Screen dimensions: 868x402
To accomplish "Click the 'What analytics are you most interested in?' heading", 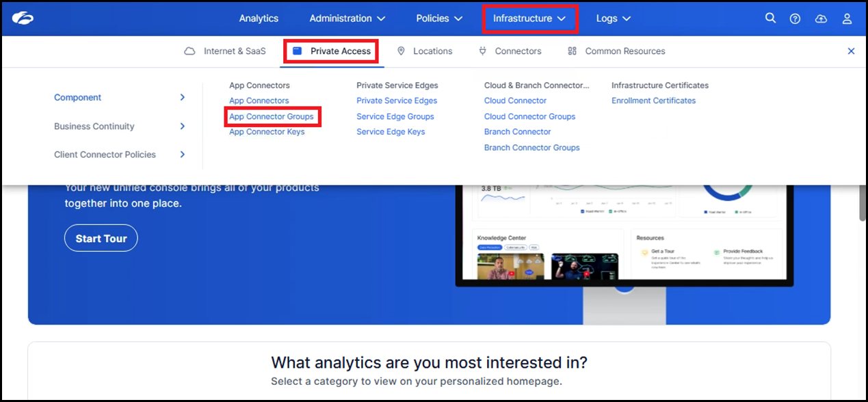I will click(x=430, y=362).
